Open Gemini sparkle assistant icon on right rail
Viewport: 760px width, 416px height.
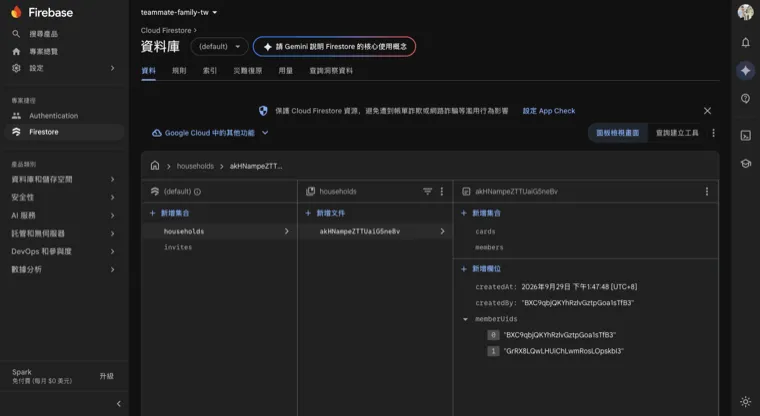pyautogui.click(x=745, y=71)
